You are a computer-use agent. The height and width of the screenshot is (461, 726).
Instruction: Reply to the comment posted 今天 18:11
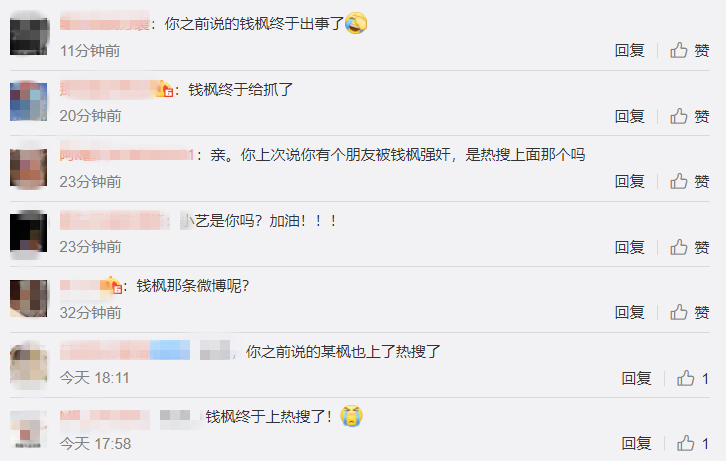point(636,378)
